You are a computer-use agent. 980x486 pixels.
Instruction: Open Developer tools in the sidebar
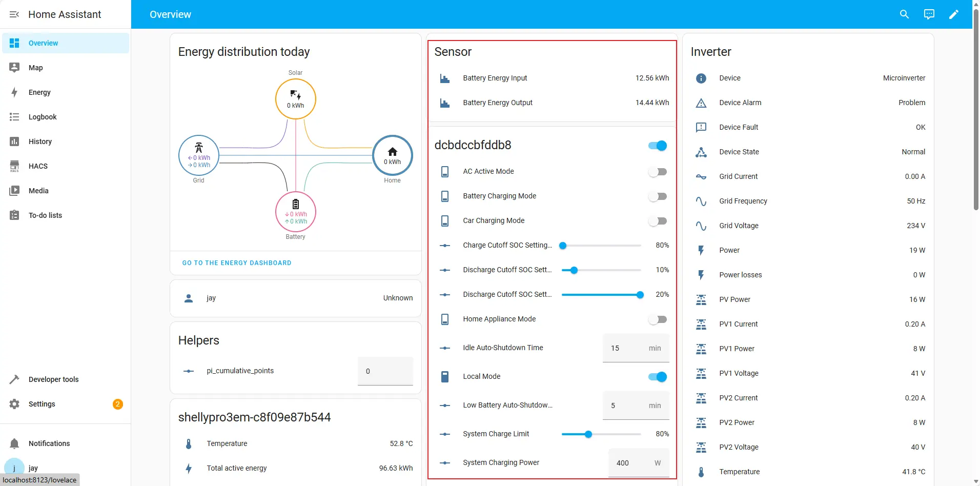click(x=53, y=379)
